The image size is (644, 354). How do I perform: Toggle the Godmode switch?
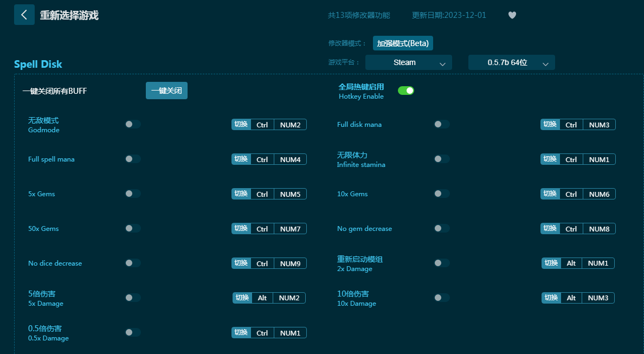[x=132, y=124]
